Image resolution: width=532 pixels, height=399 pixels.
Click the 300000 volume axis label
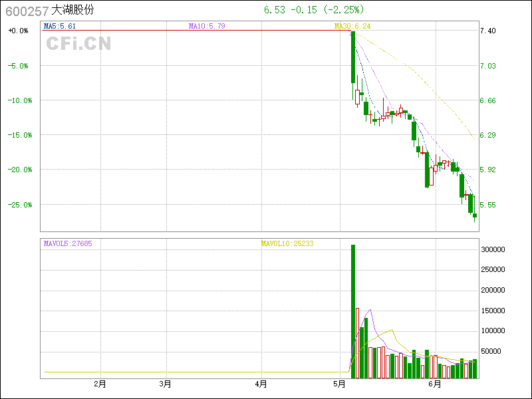[x=494, y=249]
